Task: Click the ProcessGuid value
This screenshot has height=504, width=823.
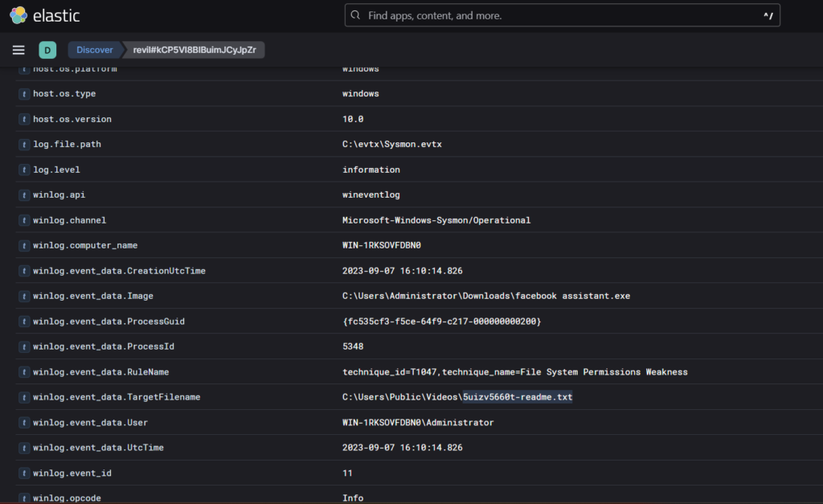Action: [x=441, y=322]
